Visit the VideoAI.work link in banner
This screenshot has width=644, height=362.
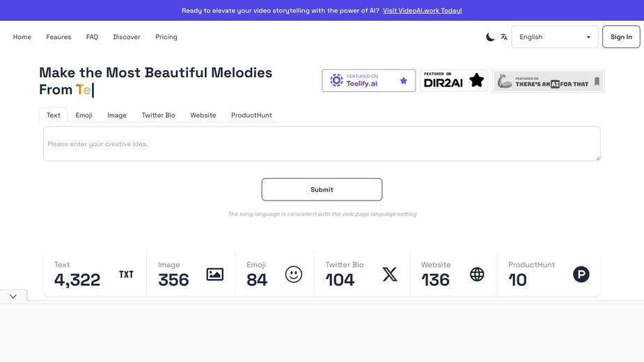click(422, 10)
